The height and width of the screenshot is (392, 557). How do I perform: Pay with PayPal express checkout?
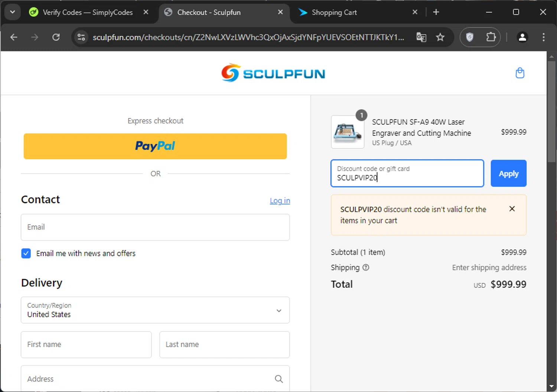155,146
